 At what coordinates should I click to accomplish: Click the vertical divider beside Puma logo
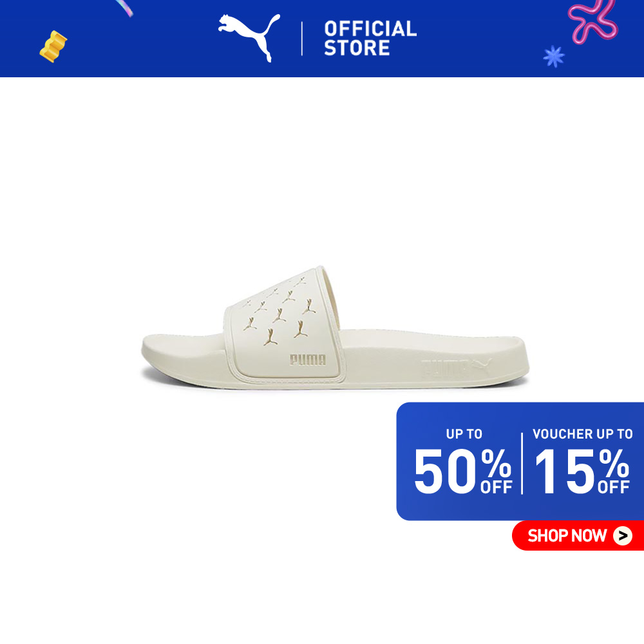pyautogui.click(x=302, y=39)
